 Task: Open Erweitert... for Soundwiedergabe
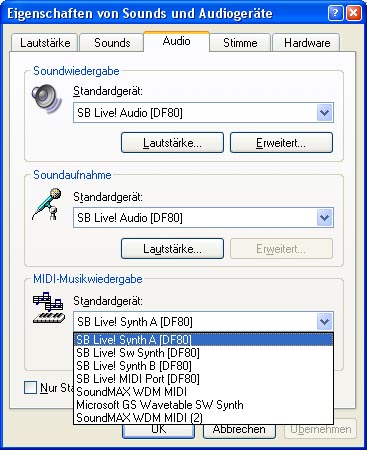[x=281, y=143]
